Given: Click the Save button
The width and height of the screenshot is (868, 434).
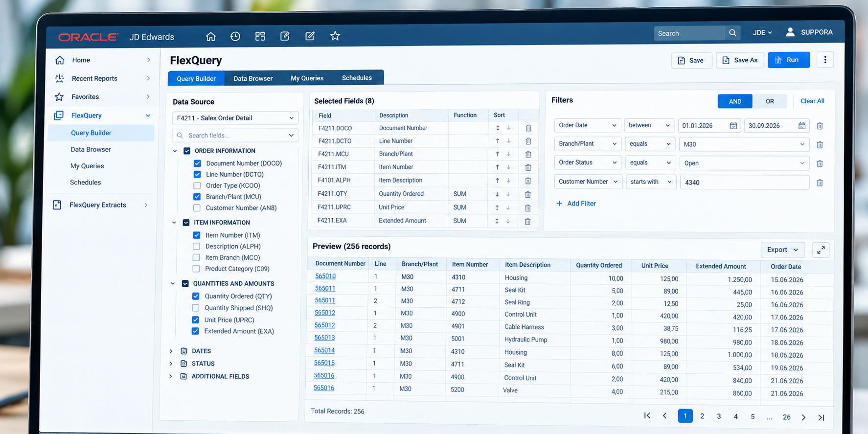Looking at the screenshot, I should [691, 61].
